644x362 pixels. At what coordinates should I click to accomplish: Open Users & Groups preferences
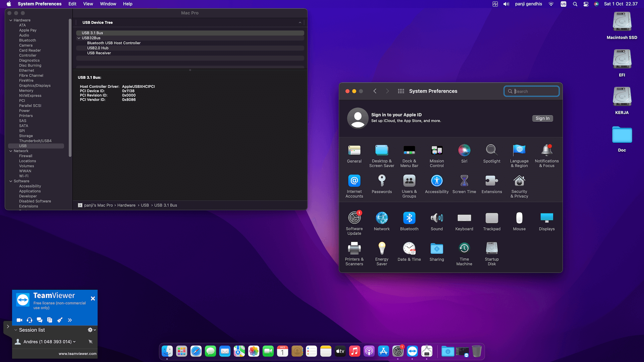pyautogui.click(x=409, y=186)
